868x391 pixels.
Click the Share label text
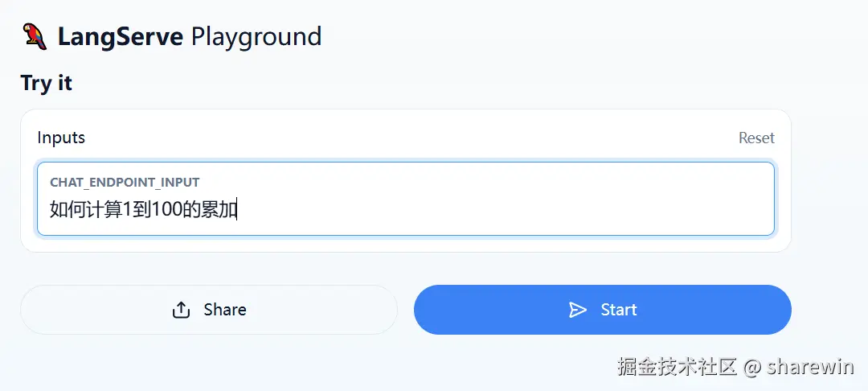pyautogui.click(x=225, y=310)
